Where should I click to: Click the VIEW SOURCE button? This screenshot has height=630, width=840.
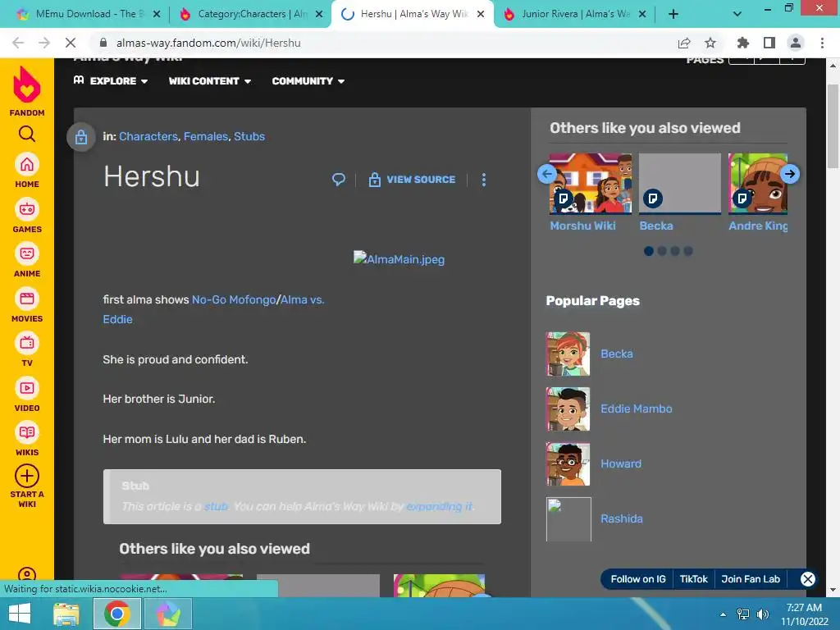coord(412,180)
